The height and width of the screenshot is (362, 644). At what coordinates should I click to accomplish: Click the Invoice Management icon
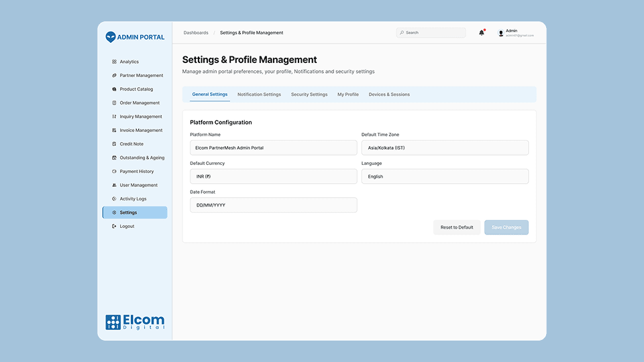114,131
